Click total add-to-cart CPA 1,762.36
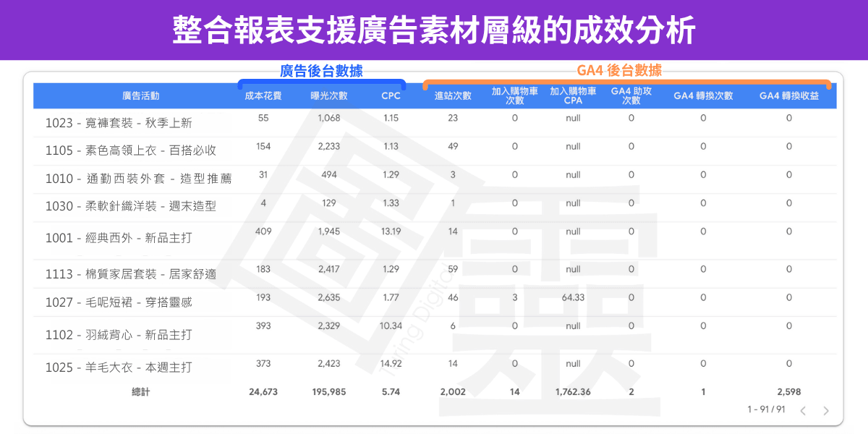Screen dimensions: 868x434 [x=573, y=391]
